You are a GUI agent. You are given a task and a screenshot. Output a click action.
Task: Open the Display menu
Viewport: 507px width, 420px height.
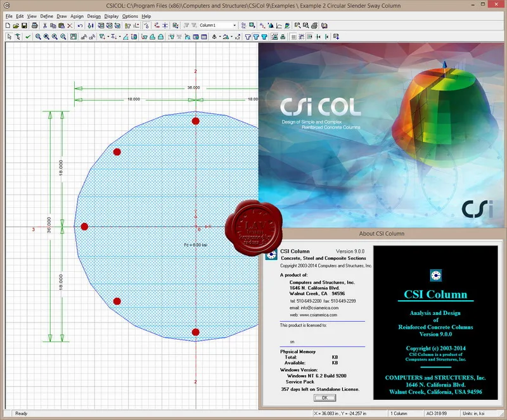click(x=112, y=16)
